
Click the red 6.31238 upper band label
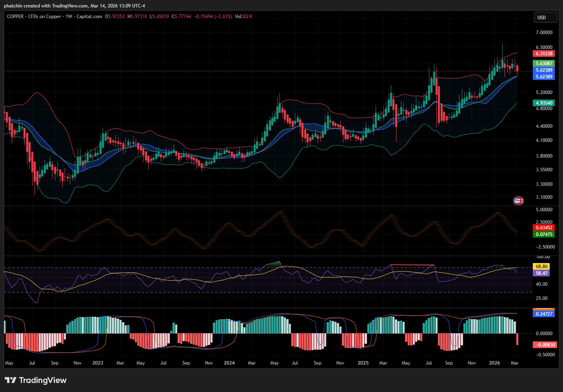pyautogui.click(x=544, y=54)
